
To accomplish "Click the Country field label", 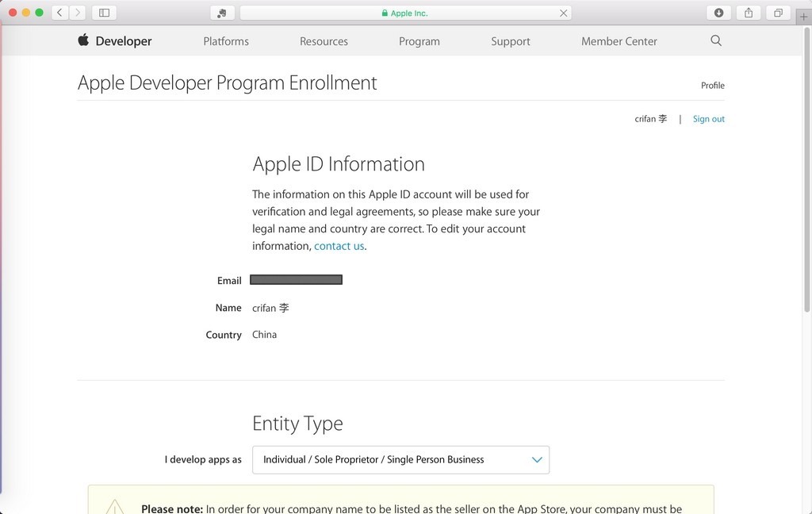I will click(224, 335).
